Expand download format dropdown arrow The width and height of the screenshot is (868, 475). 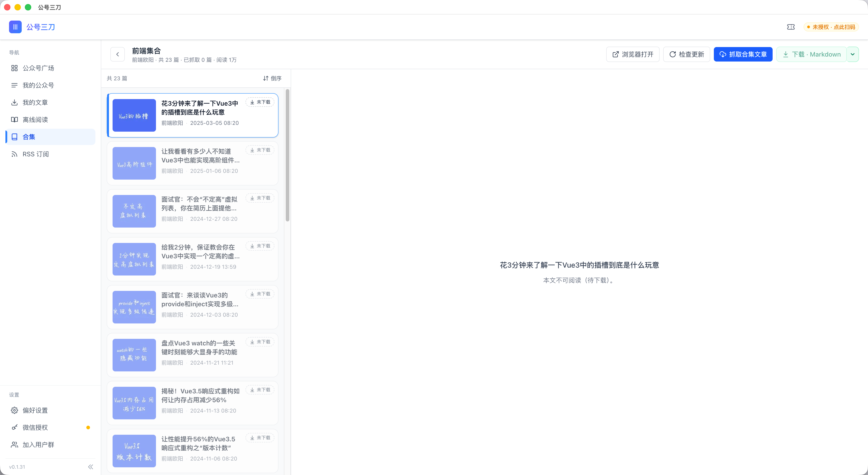[x=852, y=54]
